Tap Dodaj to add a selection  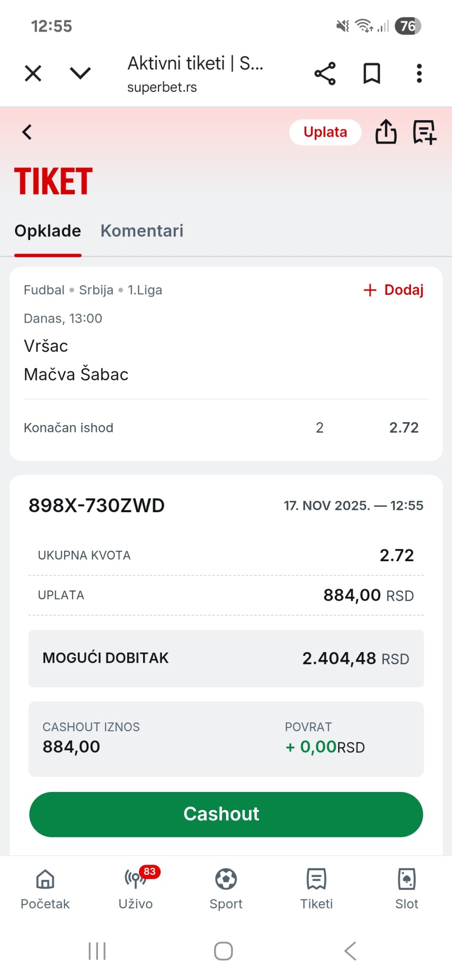click(x=394, y=290)
